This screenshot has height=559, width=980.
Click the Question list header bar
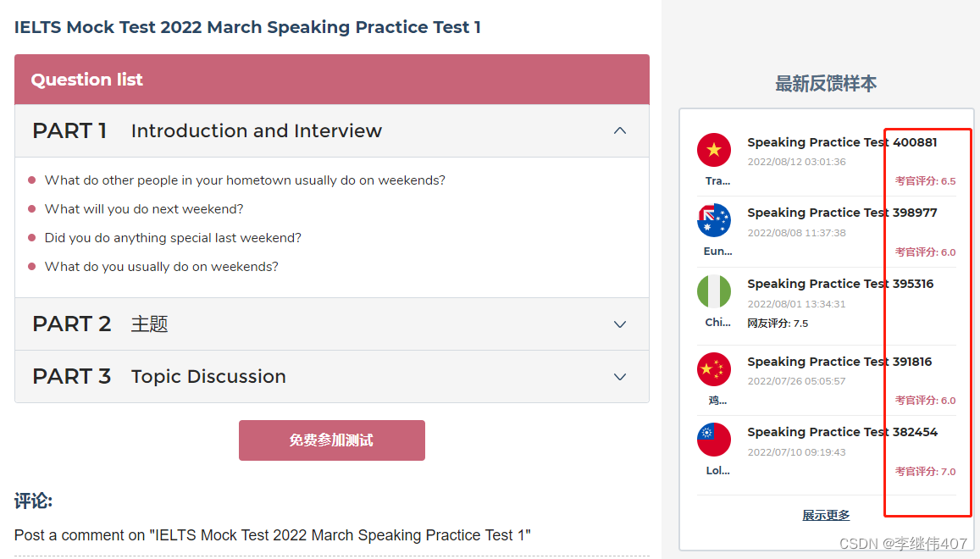coord(332,80)
